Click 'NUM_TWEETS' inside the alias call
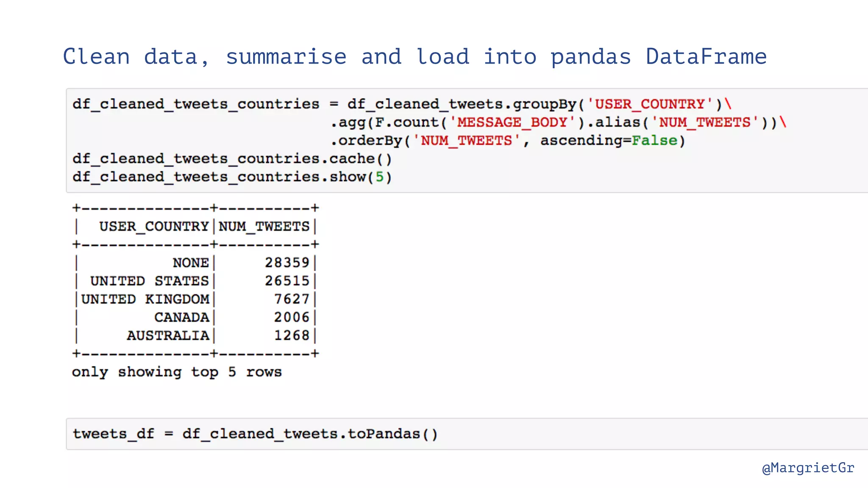Viewport: 868px width, 488px height. (x=705, y=122)
